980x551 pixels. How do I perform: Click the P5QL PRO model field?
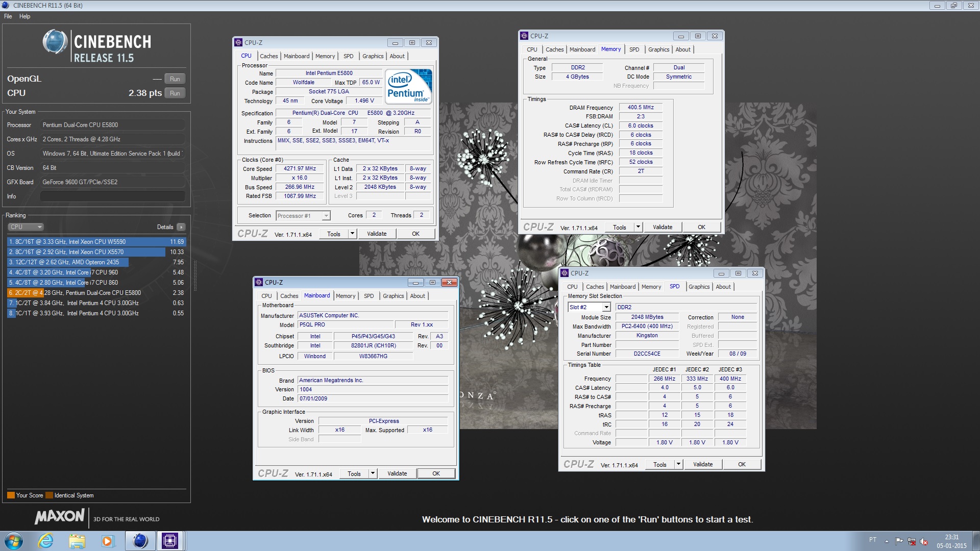point(347,324)
